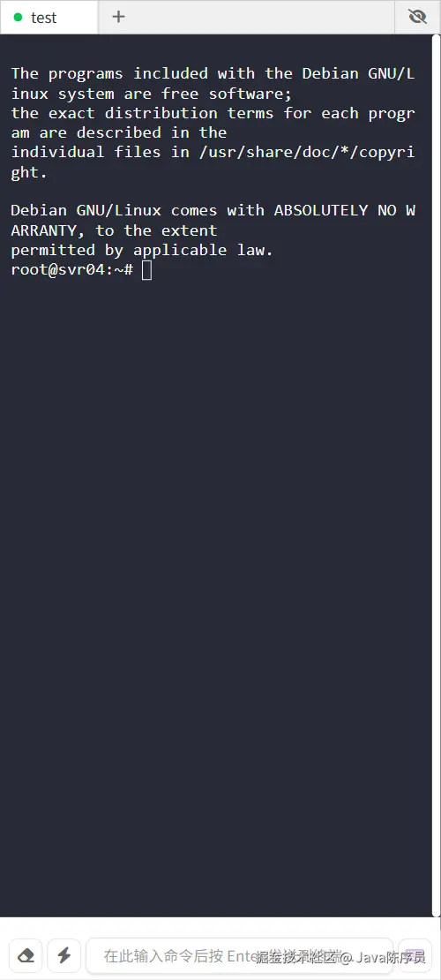
Task: Click the green connection status dot
Action: 19,18
